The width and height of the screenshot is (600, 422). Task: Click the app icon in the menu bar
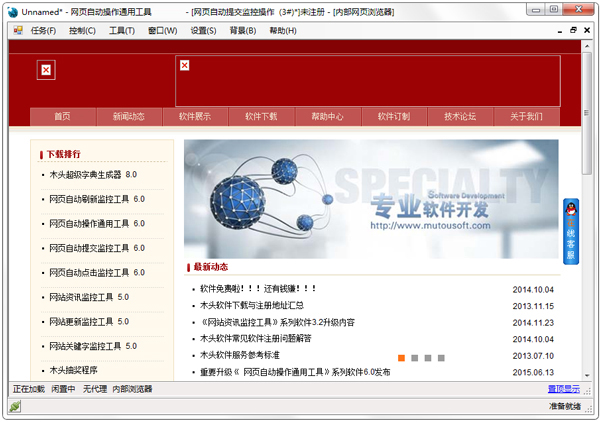[x=17, y=30]
